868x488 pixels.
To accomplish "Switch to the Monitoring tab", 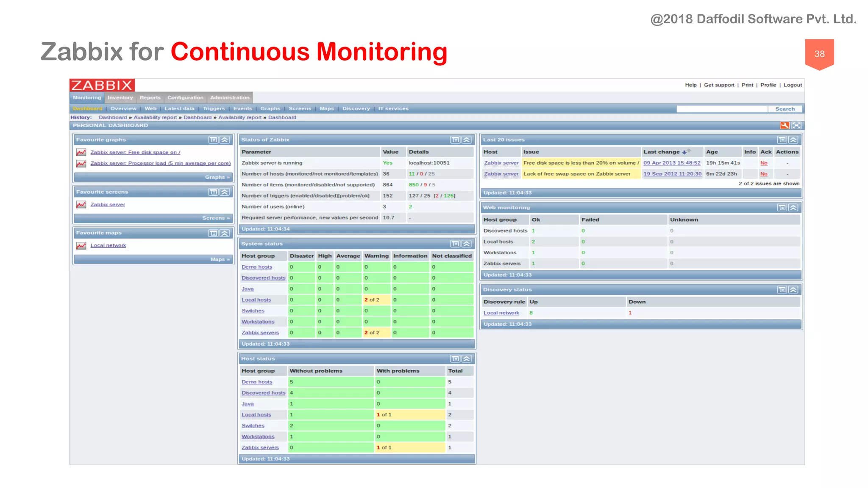I will [87, 97].
